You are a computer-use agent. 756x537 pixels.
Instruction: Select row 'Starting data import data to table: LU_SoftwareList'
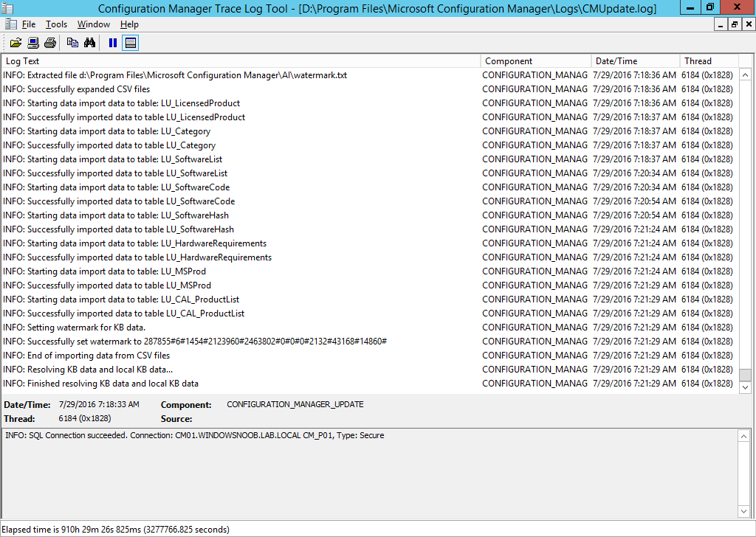click(369, 159)
